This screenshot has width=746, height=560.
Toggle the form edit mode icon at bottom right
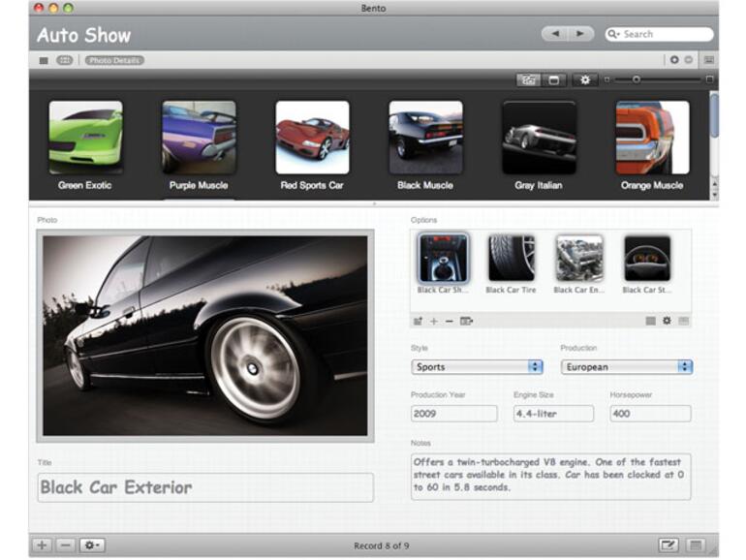click(668, 545)
